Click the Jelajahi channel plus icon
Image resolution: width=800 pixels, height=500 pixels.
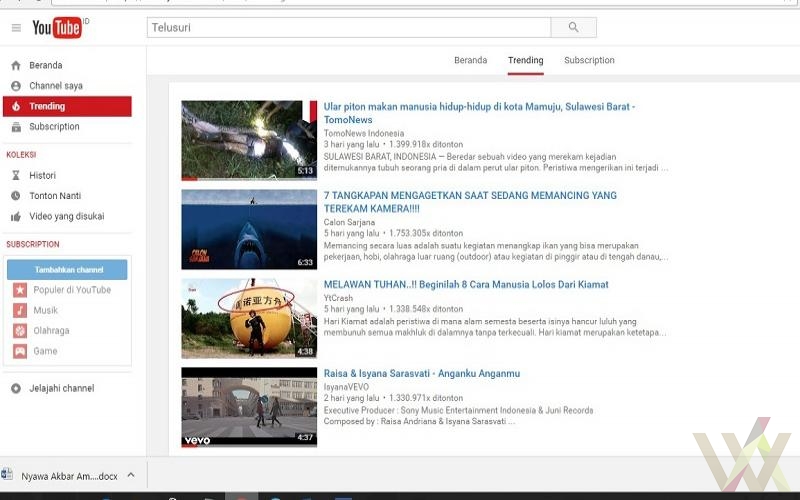pos(16,388)
